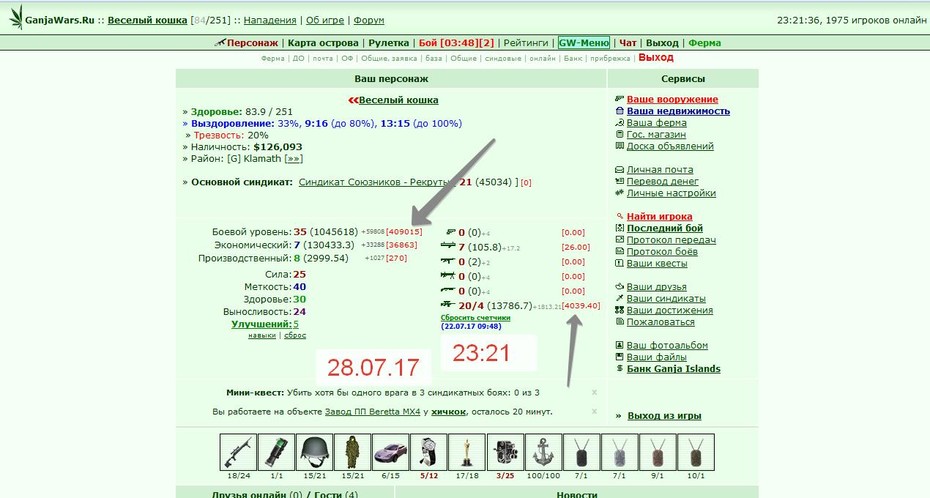This screenshot has width=930, height=498.
Task: Click the сброс link under stats
Action: pyautogui.click(x=295, y=336)
